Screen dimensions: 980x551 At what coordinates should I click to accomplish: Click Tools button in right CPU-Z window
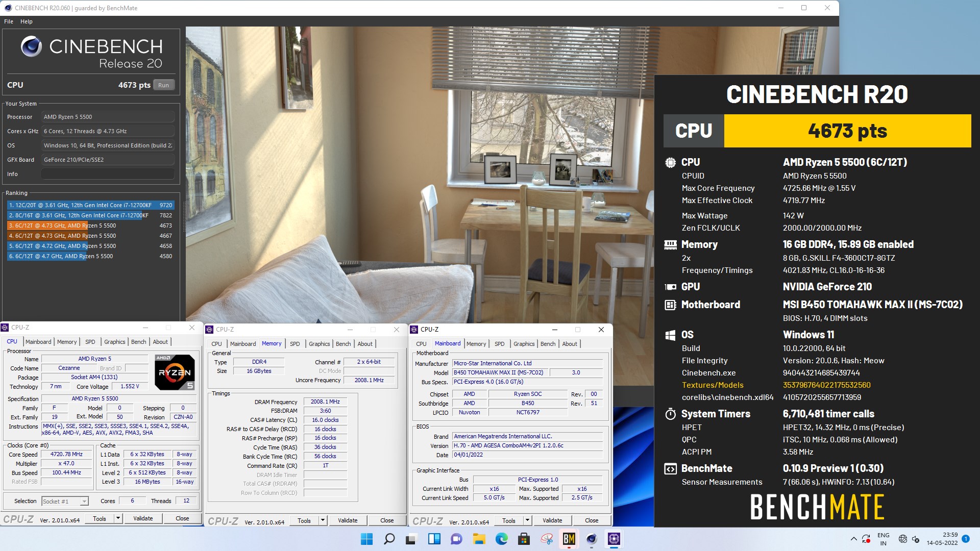[509, 520]
